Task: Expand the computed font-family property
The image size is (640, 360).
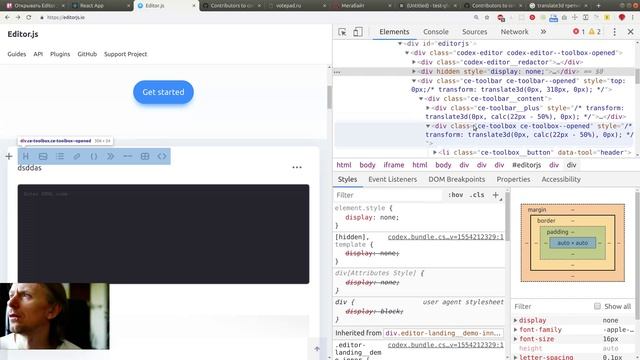Action: click(516, 330)
